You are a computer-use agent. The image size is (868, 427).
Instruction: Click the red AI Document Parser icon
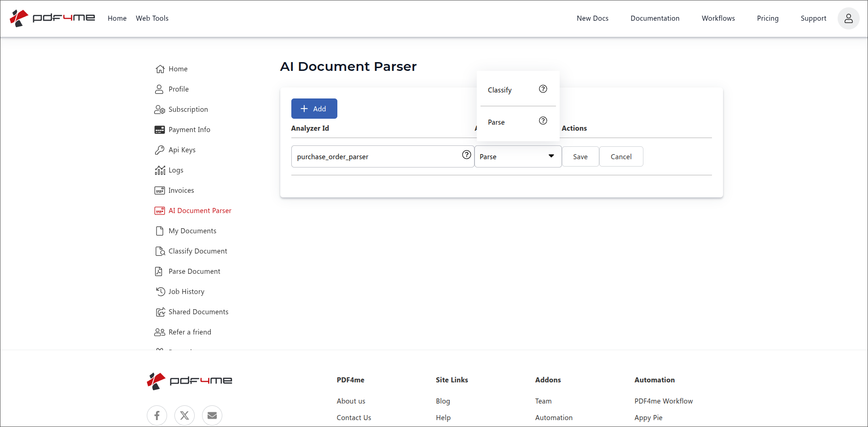(160, 211)
